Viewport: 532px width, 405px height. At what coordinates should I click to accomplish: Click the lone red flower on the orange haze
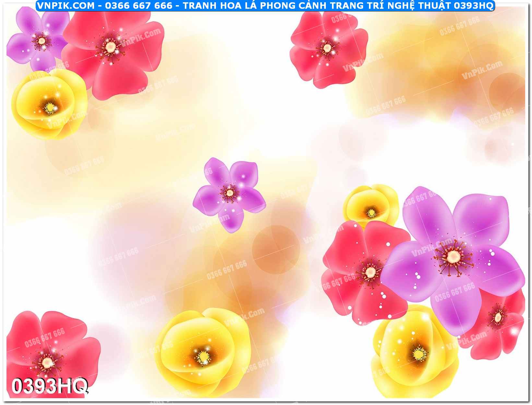click(x=328, y=49)
